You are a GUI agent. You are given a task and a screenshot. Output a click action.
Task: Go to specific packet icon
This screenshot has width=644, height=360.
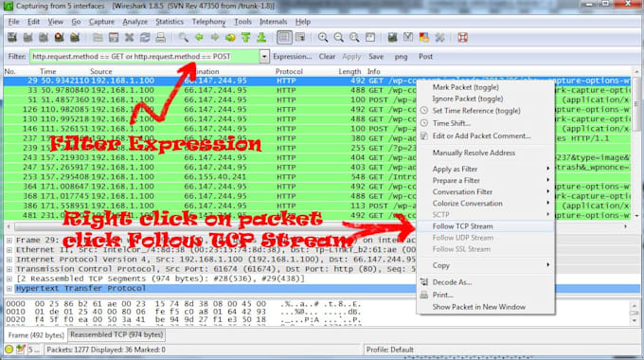coord(230,37)
